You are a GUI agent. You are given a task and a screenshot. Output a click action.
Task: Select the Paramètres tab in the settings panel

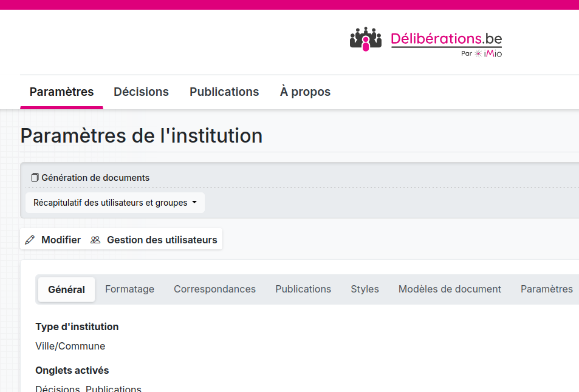coord(546,289)
